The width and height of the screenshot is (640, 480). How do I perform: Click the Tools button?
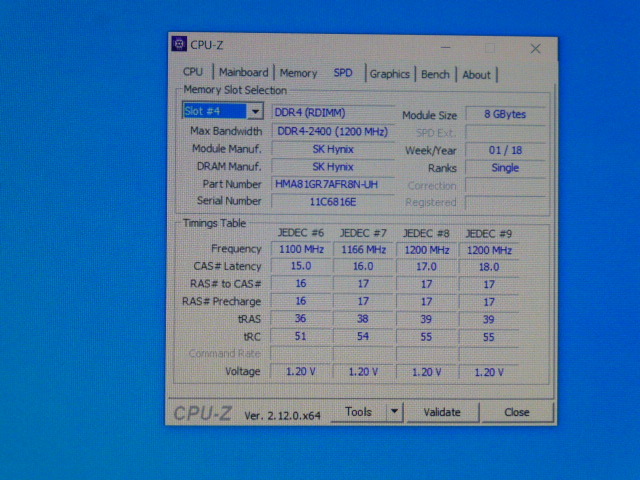[358, 412]
